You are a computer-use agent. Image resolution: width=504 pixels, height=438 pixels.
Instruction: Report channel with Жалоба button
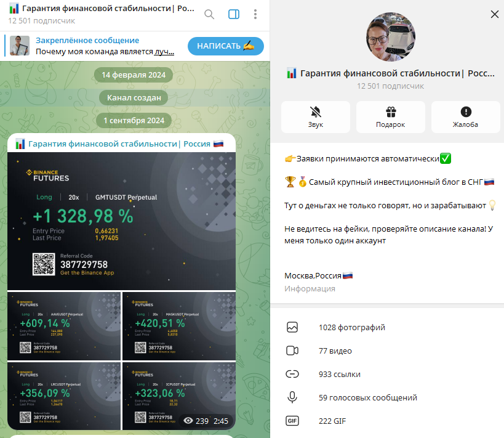465,117
